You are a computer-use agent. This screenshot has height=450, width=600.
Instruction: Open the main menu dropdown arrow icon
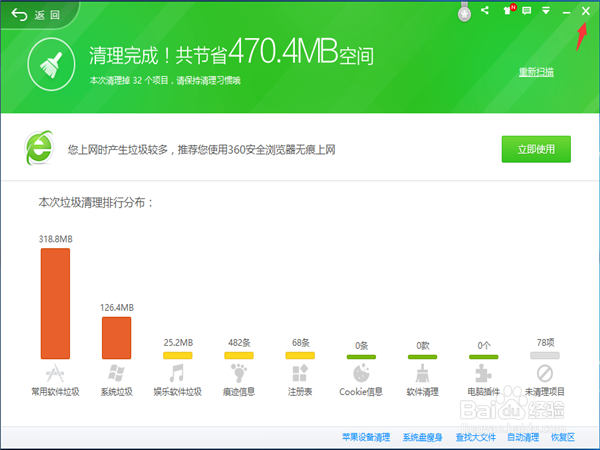tap(546, 11)
